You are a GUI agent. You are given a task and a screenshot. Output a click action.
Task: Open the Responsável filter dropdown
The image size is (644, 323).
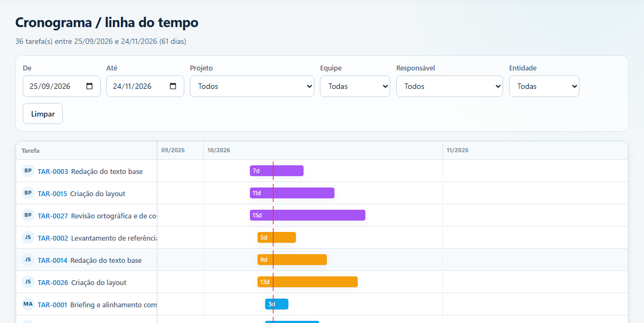[449, 86]
